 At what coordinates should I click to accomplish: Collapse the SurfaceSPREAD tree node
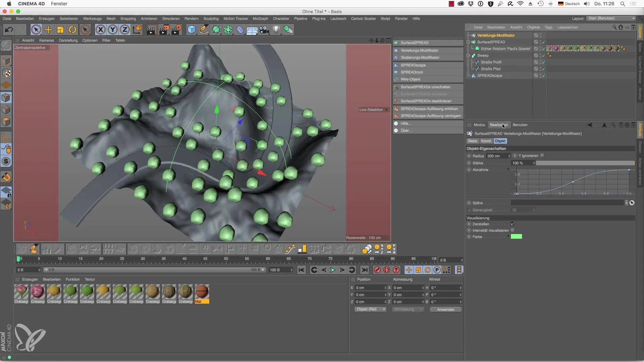468,42
